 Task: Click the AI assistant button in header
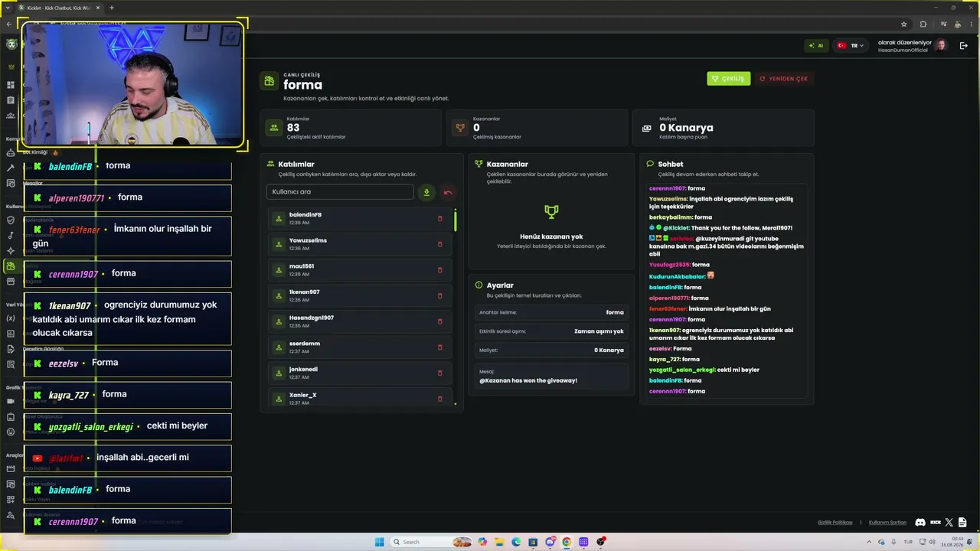pyautogui.click(x=816, y=45)
